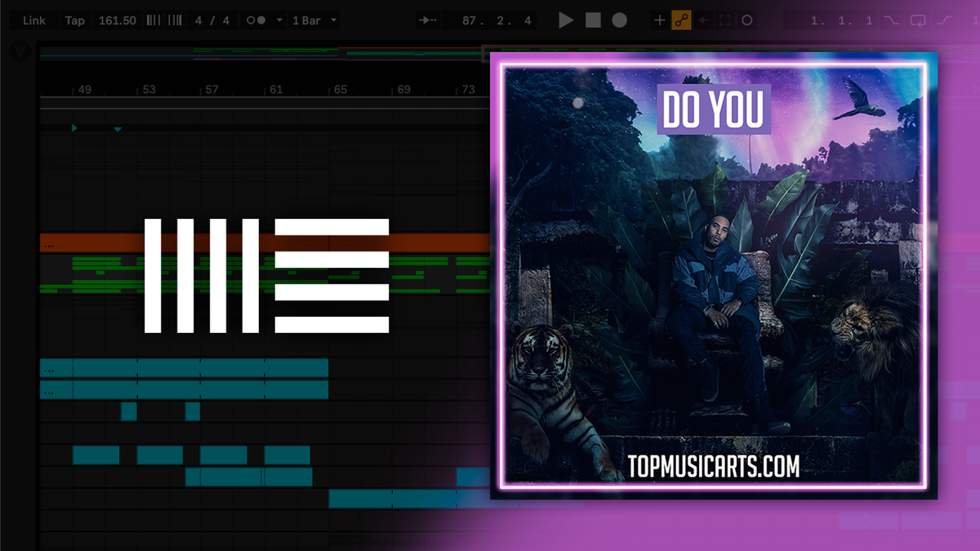Expand the track with the green fold triangle
The height and width of the screenshot is (551, 980).
point(73,128)
